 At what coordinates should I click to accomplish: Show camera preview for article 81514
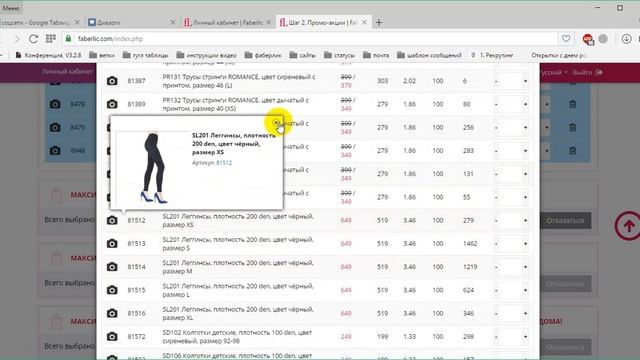coord(112,267)
